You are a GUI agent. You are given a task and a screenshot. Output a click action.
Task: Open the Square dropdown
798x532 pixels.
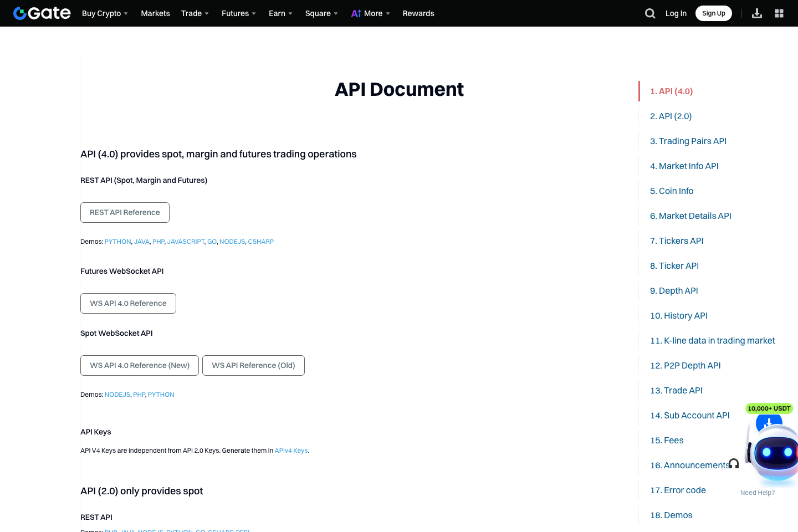(x=320, y=13)
